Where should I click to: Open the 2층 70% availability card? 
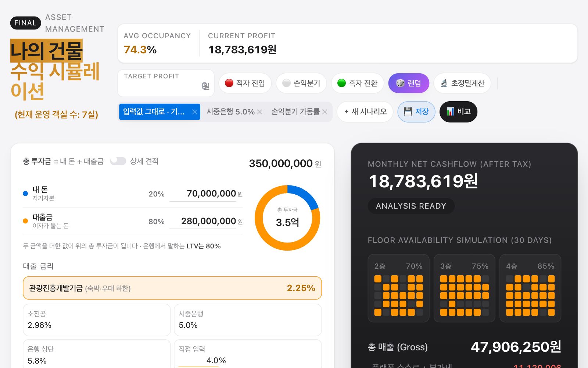coord(399,288)
